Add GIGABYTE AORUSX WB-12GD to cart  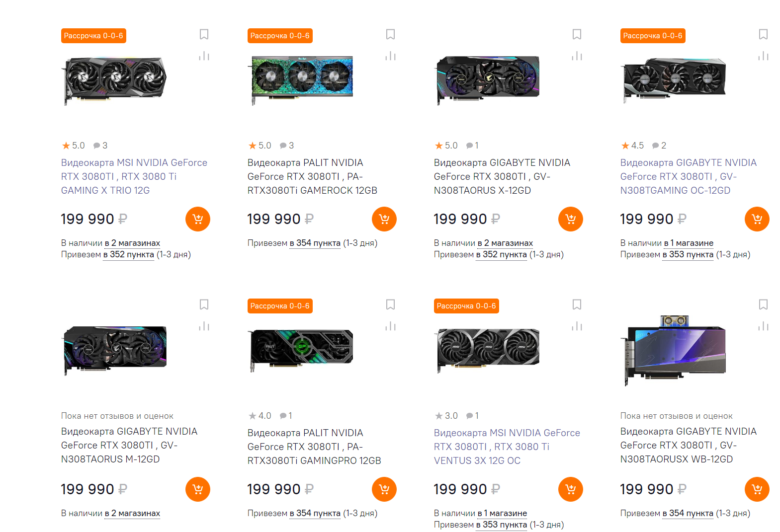[757, 489]
